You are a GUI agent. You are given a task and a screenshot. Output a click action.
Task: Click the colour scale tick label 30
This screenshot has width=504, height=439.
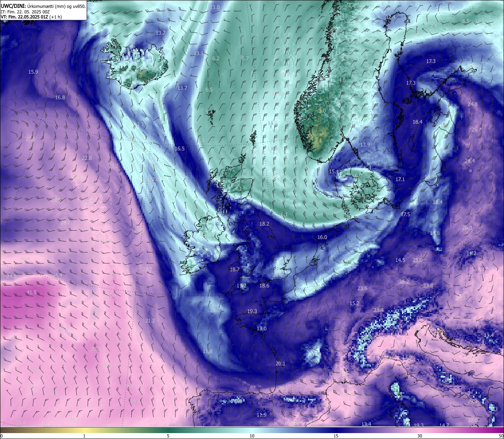pyautogui.click(x=420, y=436)
